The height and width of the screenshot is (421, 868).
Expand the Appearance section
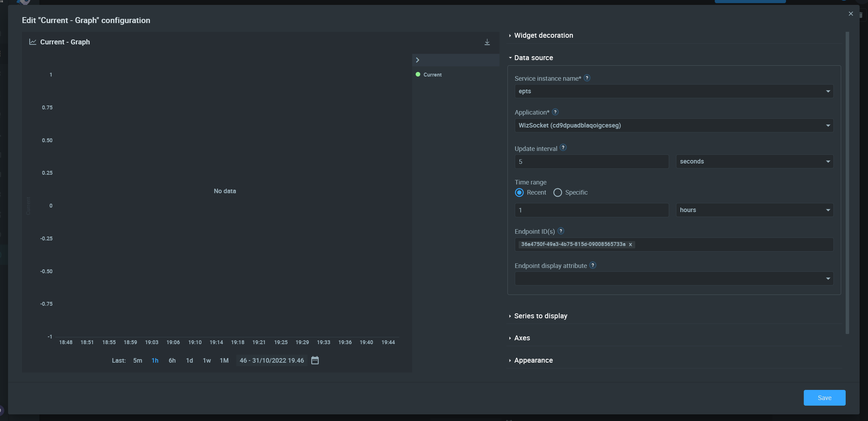(x=533, y=360)
